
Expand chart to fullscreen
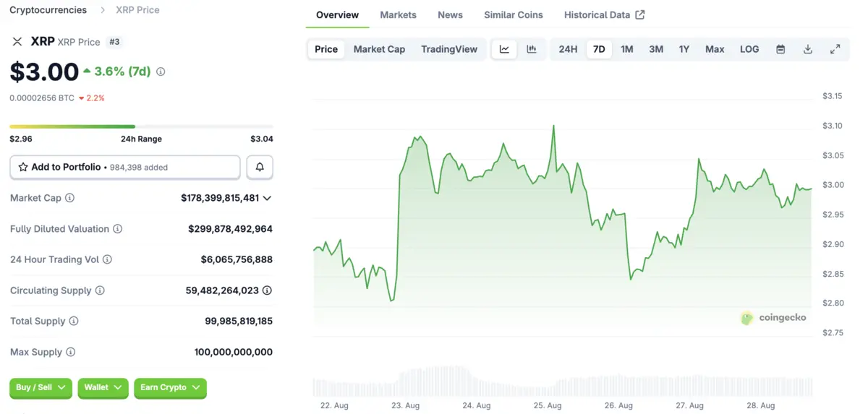(x=835, y=49)
